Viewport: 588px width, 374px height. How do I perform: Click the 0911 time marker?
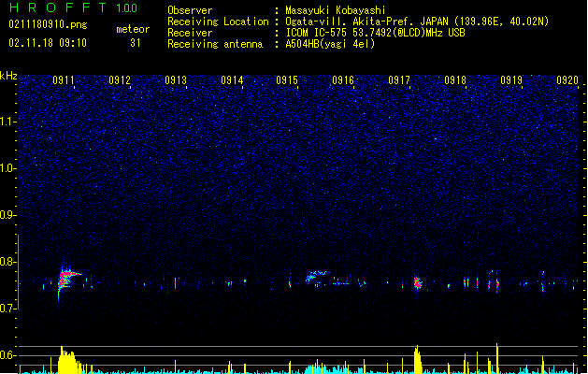pyautogui.click(x=64, y=79)
